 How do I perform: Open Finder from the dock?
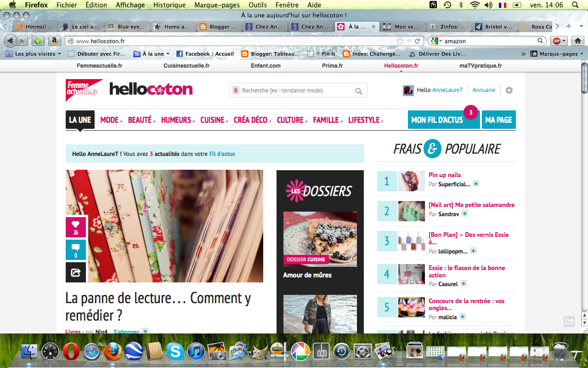point(29,351)
